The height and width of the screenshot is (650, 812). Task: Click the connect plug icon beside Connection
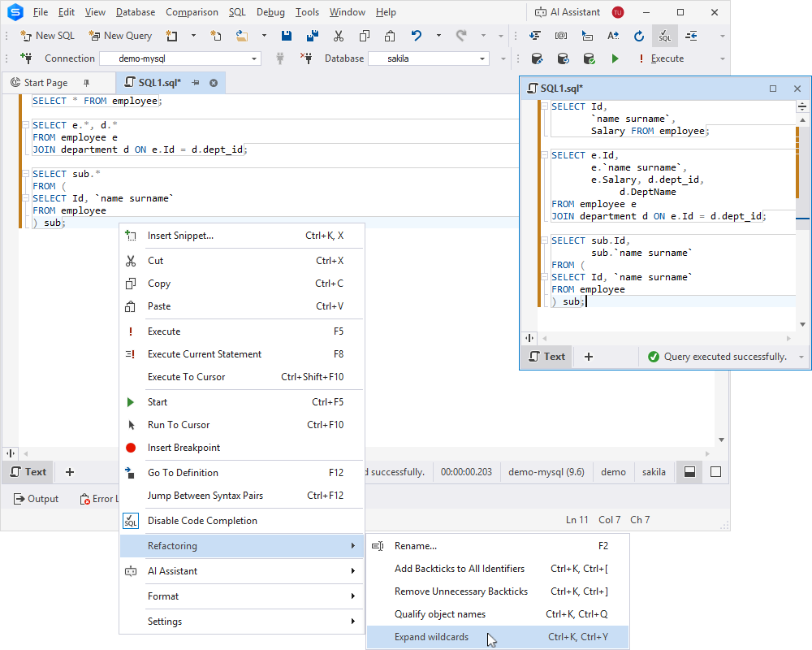click(26, 58)
